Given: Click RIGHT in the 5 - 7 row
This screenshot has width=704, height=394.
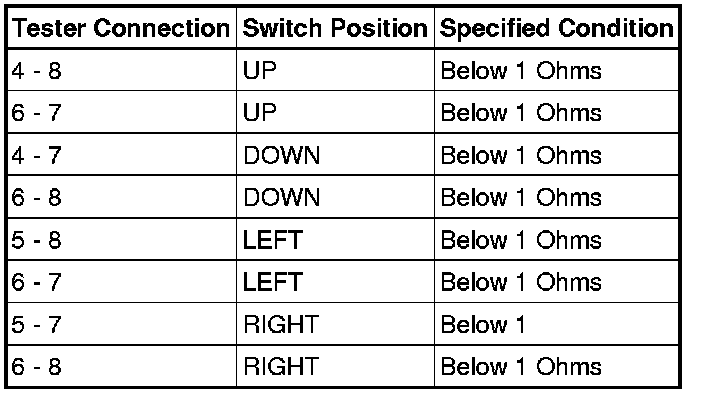Looking at the screenshot, I should [281, 324].
